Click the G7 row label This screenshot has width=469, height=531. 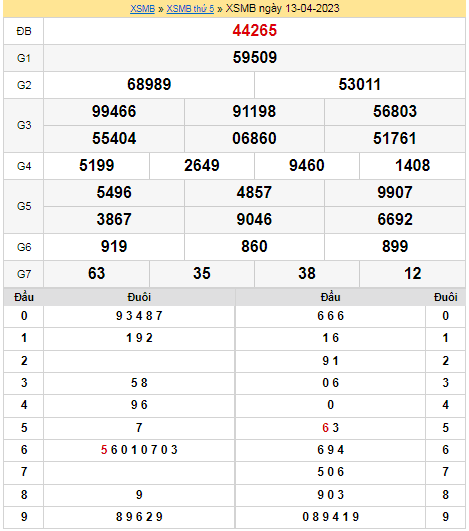point(24,274)
